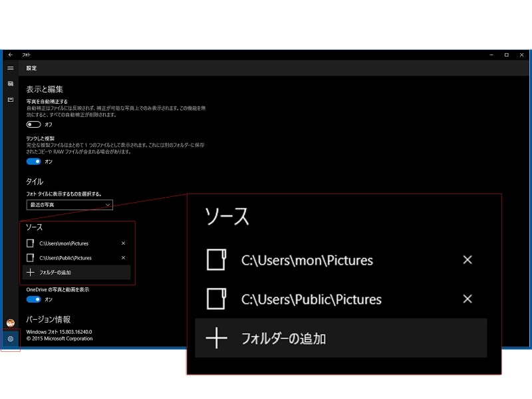Screen dimensions: 532x399
Task: Open the photo collection sidebar icon
Action: pos(9,84)
